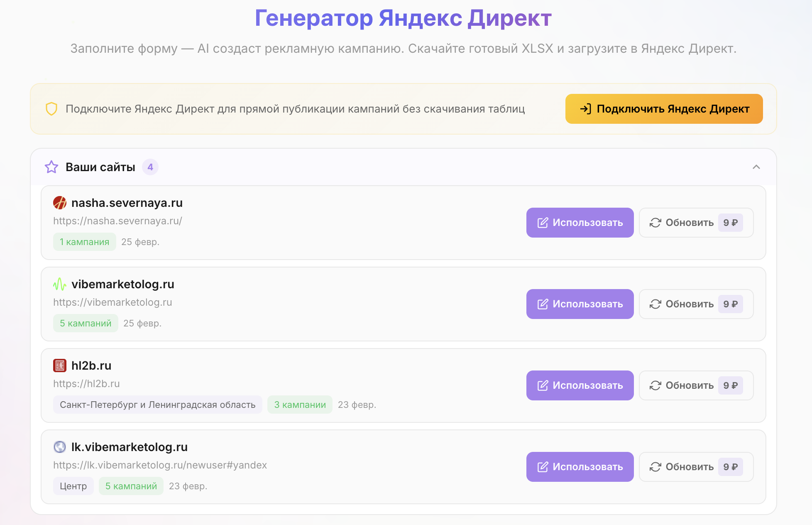The image size is (812, 525).
Task: Click the vibemarketolog.ru waveform favicon
Action: (60, 284)
